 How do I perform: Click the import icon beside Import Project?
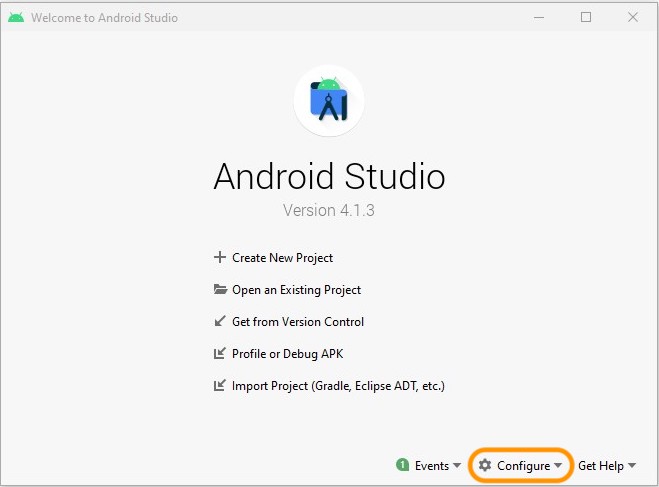(220, 385)
